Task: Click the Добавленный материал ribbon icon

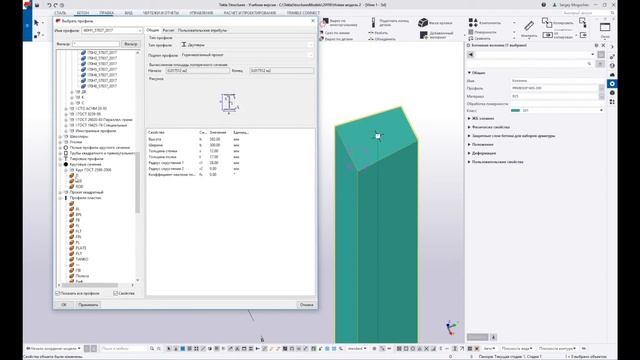Action: pos(423,35)
